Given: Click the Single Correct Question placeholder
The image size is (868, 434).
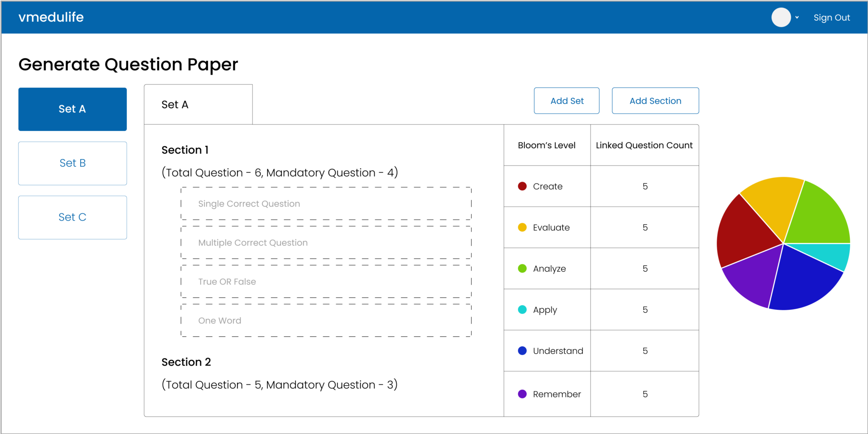Looking at the screenshot, I should pos(249,203).
